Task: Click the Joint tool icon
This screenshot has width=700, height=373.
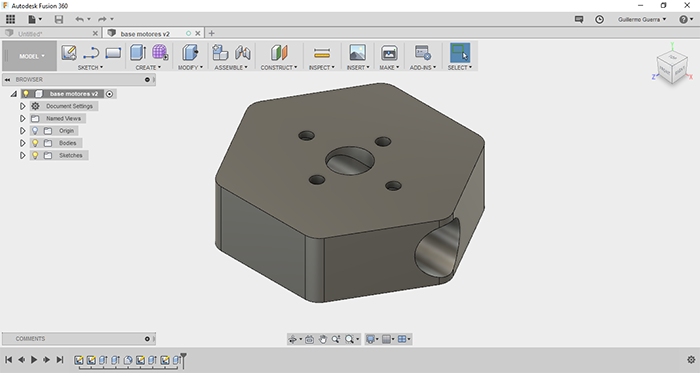Action: pos(242,53)
